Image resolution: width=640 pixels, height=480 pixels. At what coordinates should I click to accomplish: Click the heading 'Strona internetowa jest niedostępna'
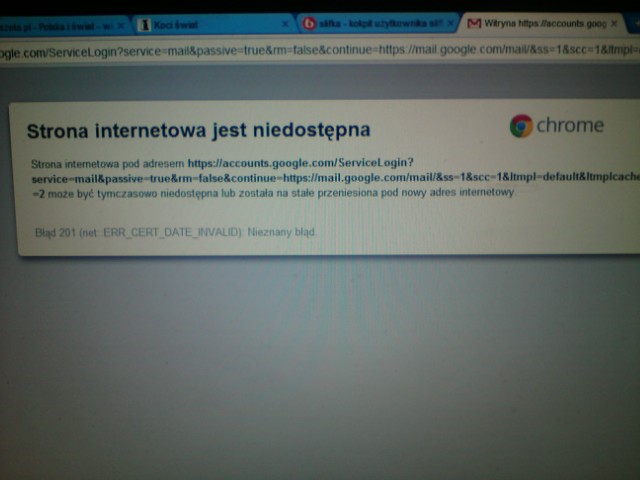coord(198,131)
